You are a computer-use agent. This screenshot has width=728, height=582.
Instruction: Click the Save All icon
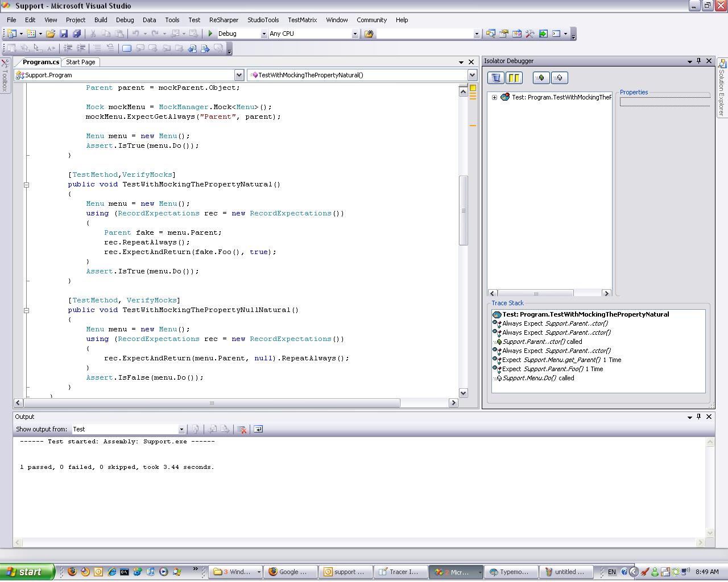tap(77, 34)
